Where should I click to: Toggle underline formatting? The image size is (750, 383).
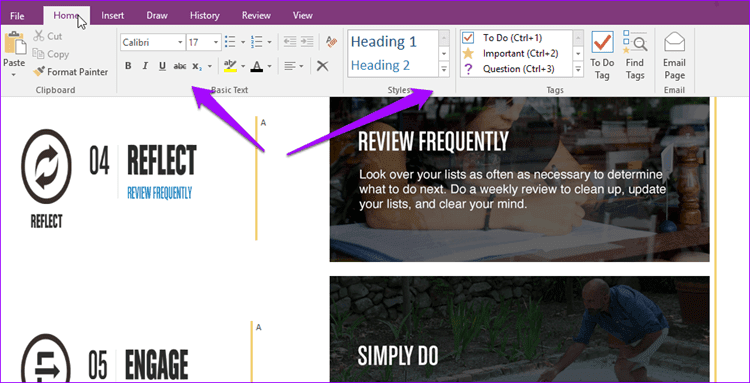click(x=162, y=66)
